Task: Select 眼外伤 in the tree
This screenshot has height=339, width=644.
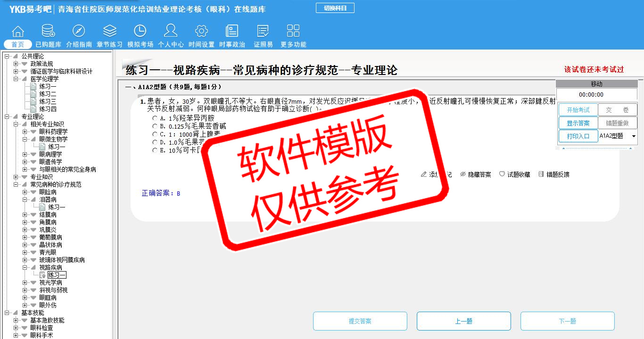Action: 48,306
